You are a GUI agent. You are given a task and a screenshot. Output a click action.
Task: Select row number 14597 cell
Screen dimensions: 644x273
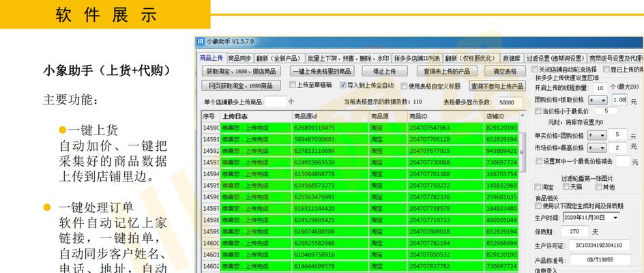click(211, 208)
